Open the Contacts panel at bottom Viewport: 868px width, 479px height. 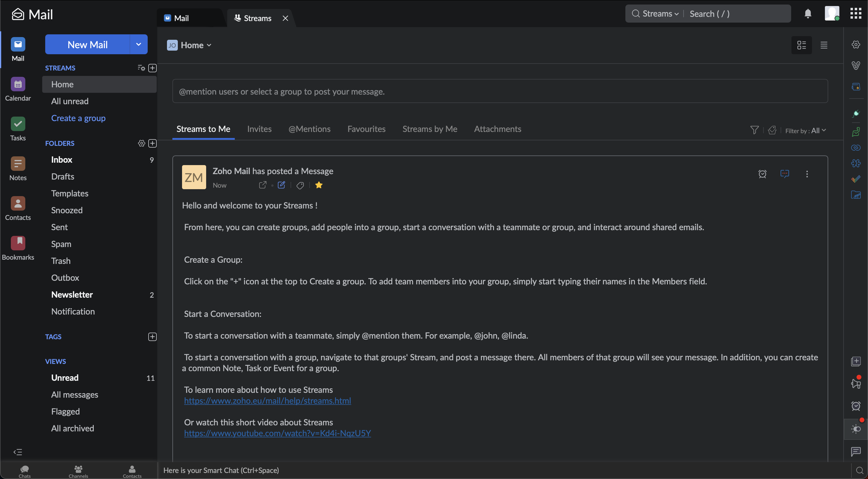(132, 471)
